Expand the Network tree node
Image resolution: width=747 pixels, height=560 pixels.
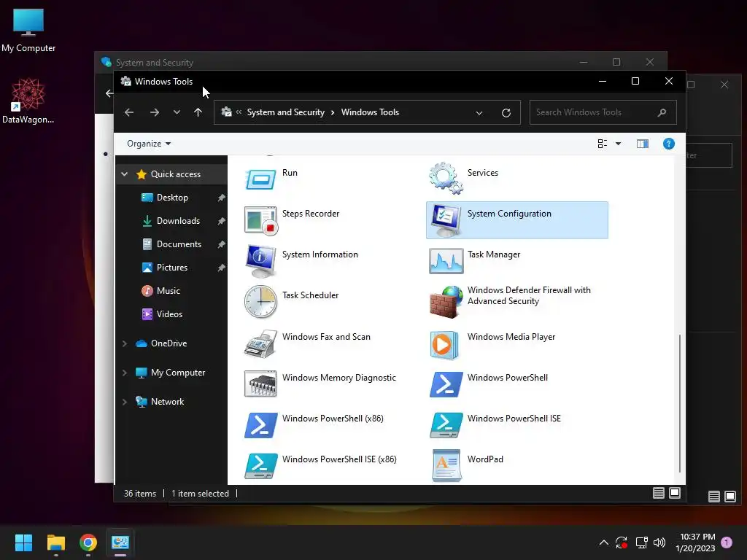(x=124, y=402)
